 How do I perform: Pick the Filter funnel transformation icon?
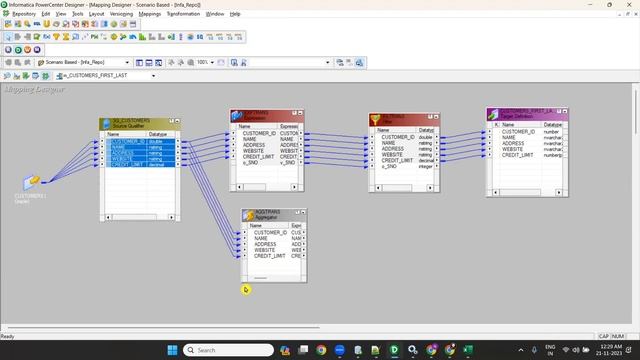pyautogui.click(x=56, y=37)
